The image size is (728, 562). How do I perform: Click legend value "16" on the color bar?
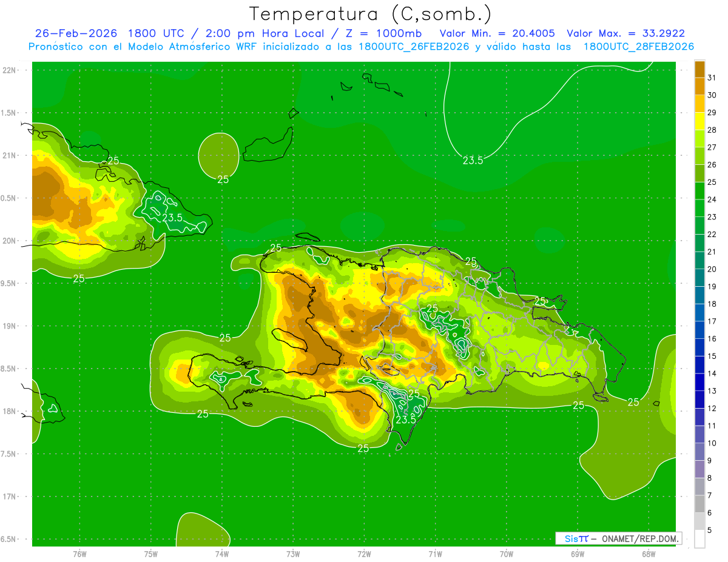[712, 339]
